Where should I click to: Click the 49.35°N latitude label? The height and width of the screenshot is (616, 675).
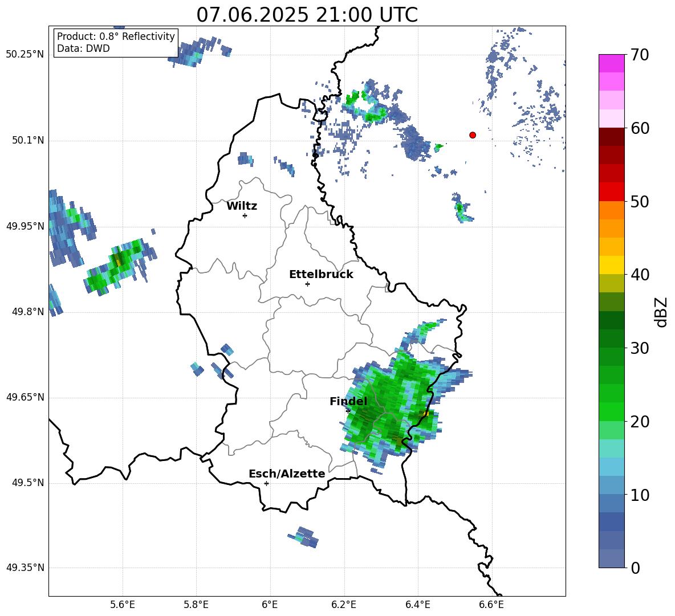coord(25,568)
